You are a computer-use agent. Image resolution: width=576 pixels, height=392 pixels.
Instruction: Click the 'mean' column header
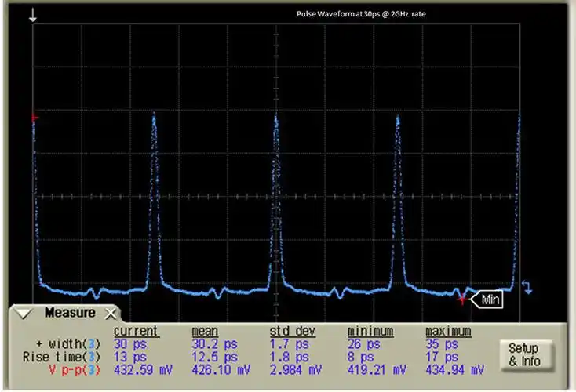click(x=205, y=331)
